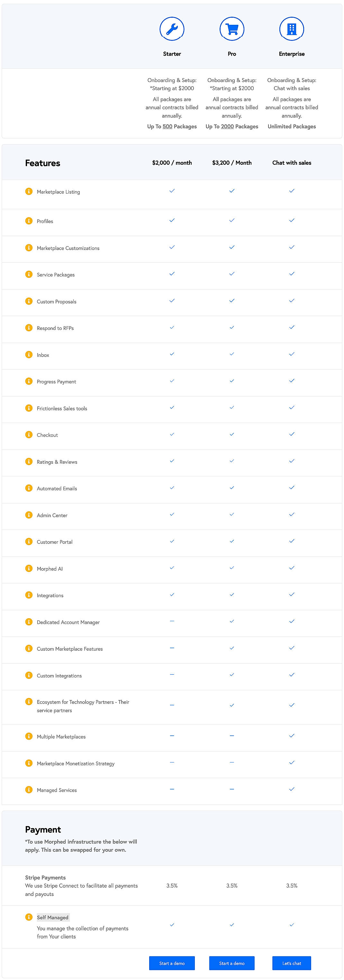Click the Chat with sales link for Enterprise
This screenshot has width=344, height=980.
(x=292, y=88)
